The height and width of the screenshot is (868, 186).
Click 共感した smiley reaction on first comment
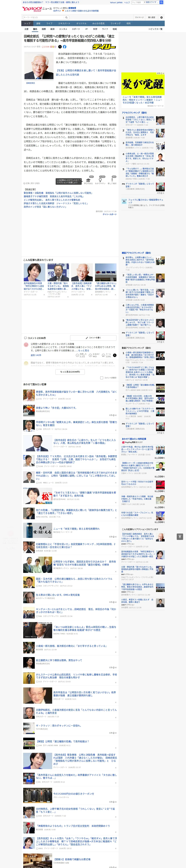click(x=82, y=355)
